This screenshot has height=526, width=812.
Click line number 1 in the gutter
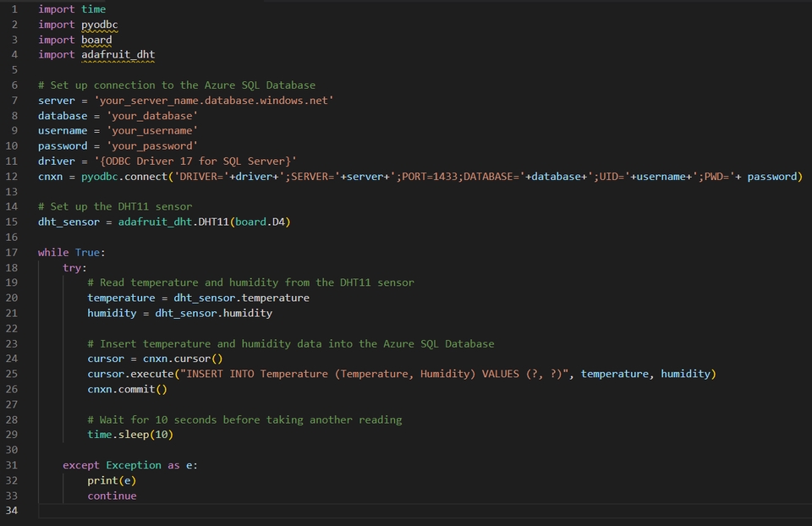pos(14,9)
